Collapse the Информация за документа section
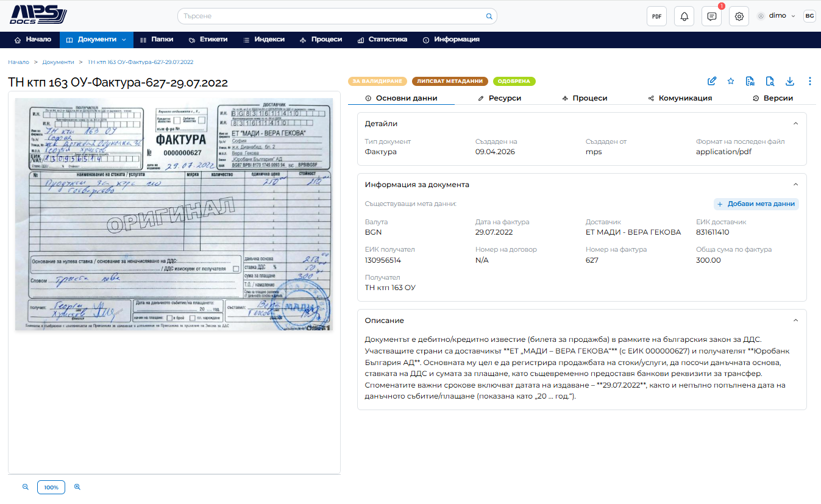 click(x=795, y=184)
